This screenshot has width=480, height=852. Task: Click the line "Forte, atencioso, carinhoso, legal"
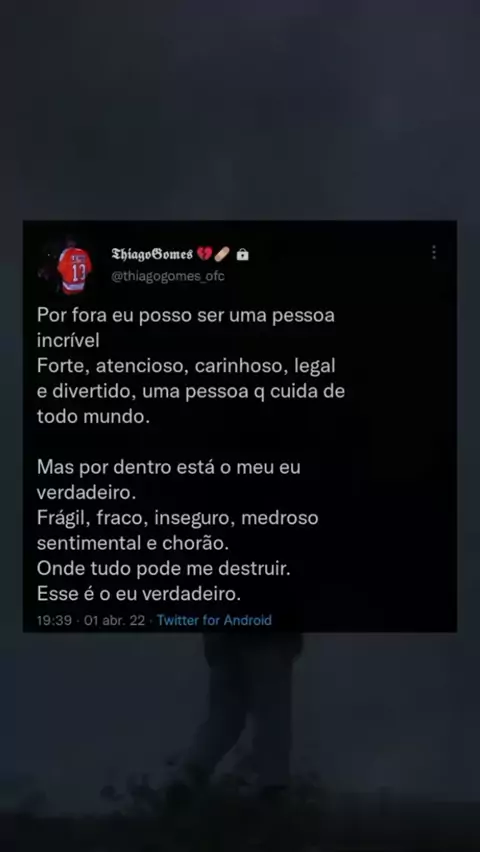coord(186,366)
